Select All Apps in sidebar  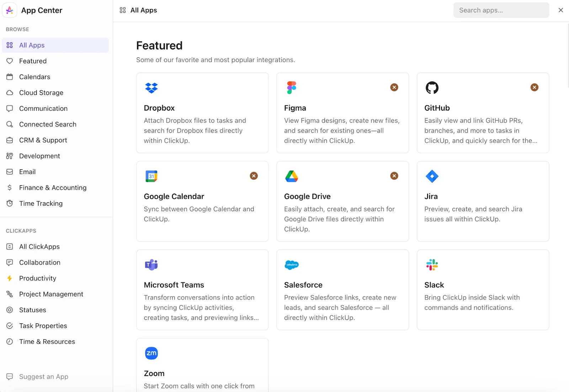pos(55,45)
